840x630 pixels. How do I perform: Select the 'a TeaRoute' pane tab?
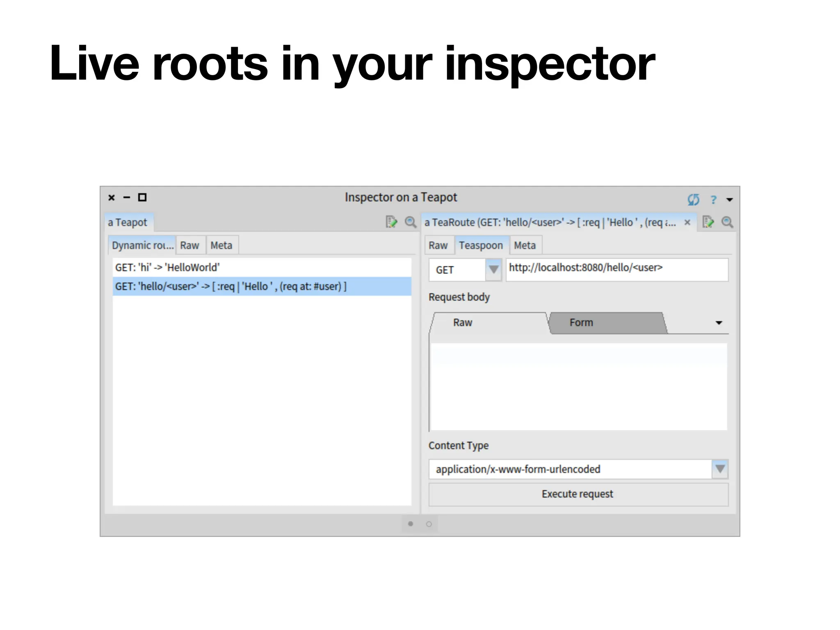(558, 222)
